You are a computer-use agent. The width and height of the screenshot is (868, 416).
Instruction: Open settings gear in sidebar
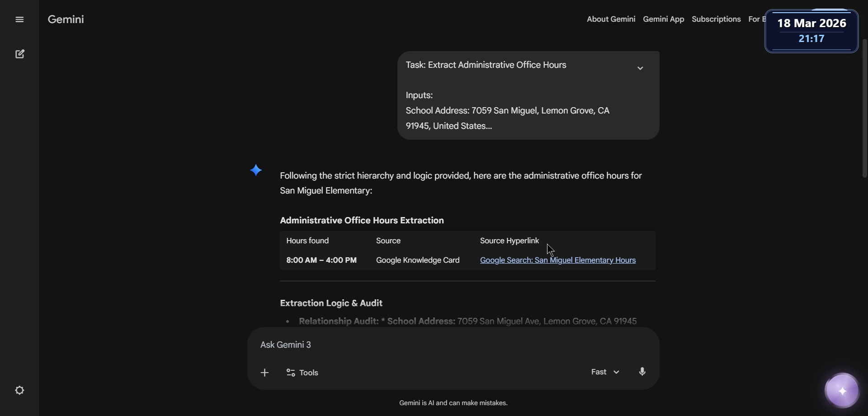click(19, 390)
